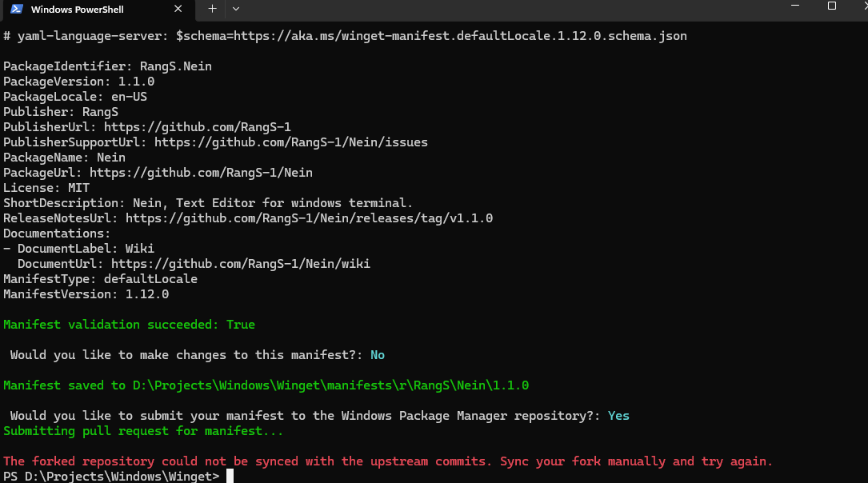This screenshot has width=868, height=483.
Task: Open the PublisherSupportUrl issues link
Action: [x=291, y=142]
